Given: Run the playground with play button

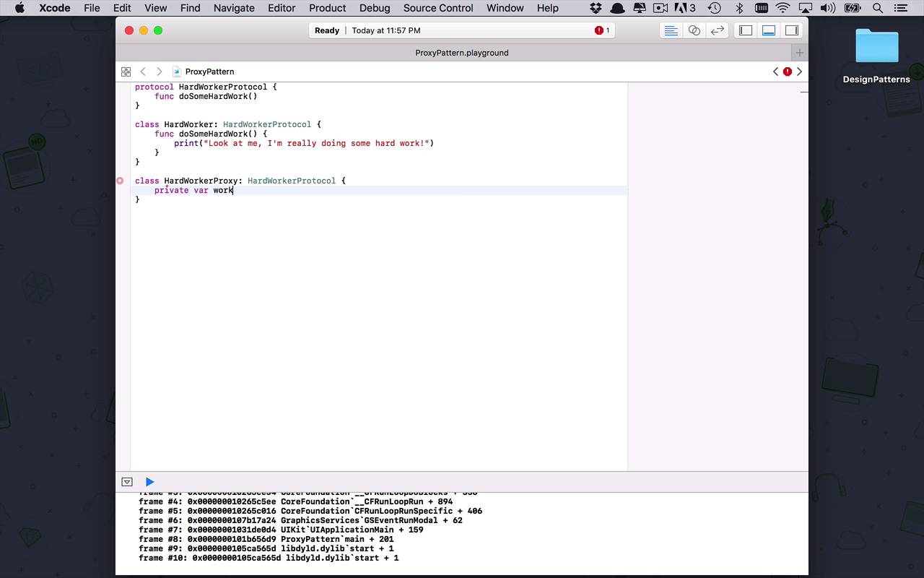Looking at the screenshot, I should (149, 482).
